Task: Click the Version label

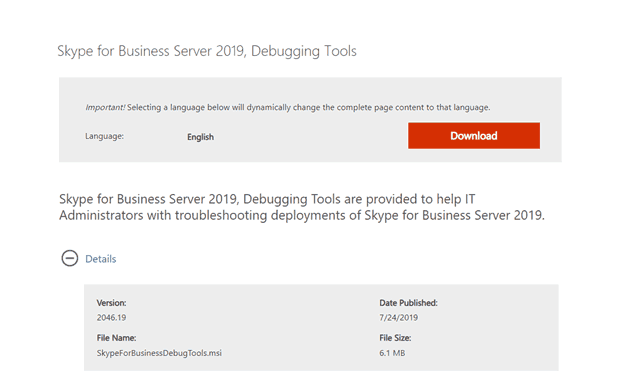Action: 111,303
